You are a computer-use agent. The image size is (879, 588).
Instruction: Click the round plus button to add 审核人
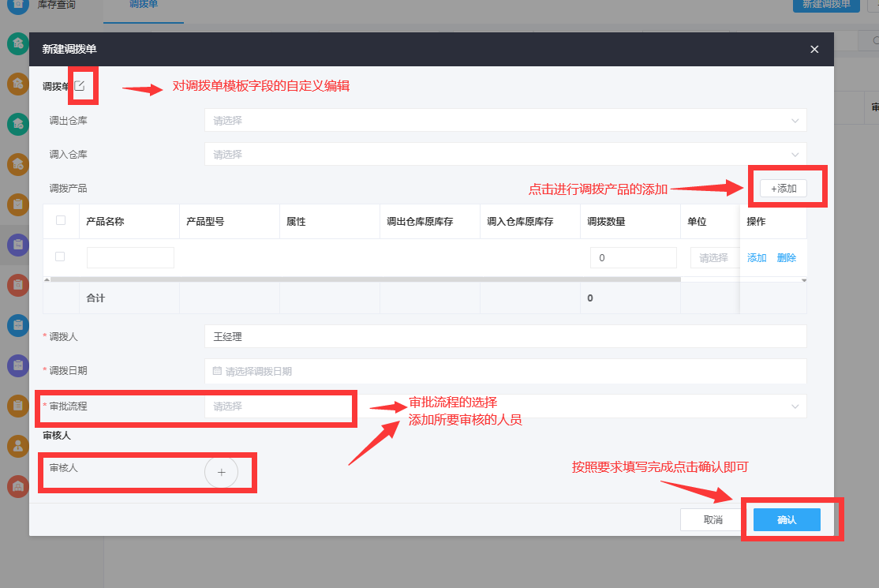click(x=222, y=472)
